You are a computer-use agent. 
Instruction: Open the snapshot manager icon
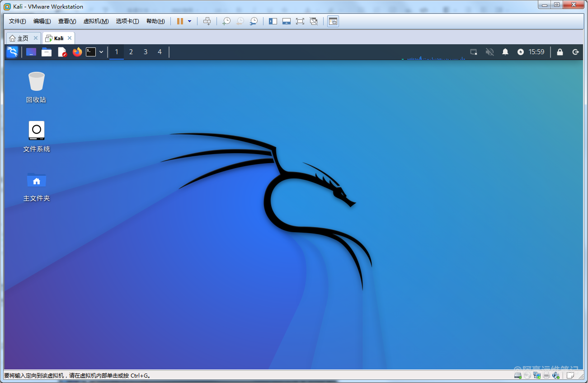[x=254, y=21]
